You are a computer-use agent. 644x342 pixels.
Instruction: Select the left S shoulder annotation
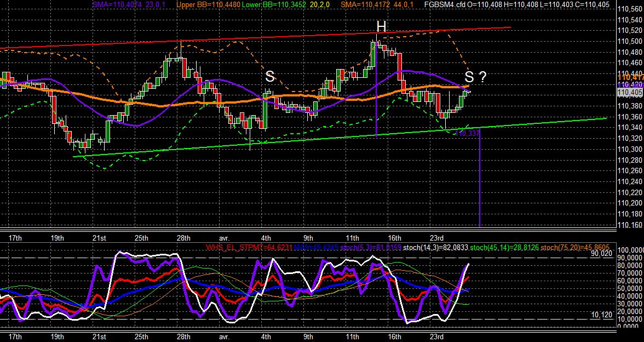pyautogui.click(x=269, y=76)
